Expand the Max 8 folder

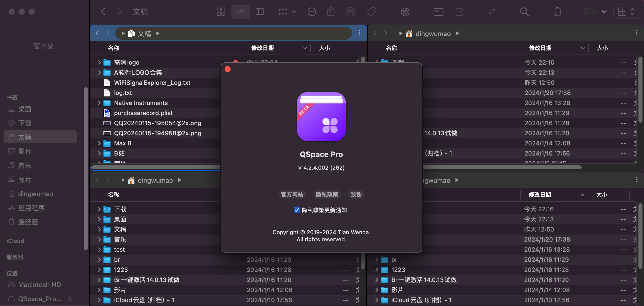[x=99, y=143]
